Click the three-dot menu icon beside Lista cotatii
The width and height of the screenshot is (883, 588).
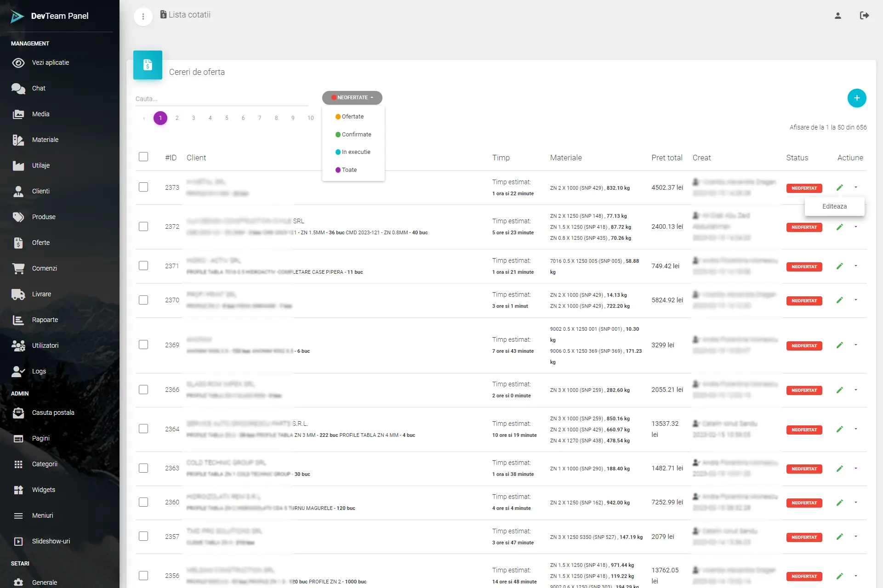[143, 17]
